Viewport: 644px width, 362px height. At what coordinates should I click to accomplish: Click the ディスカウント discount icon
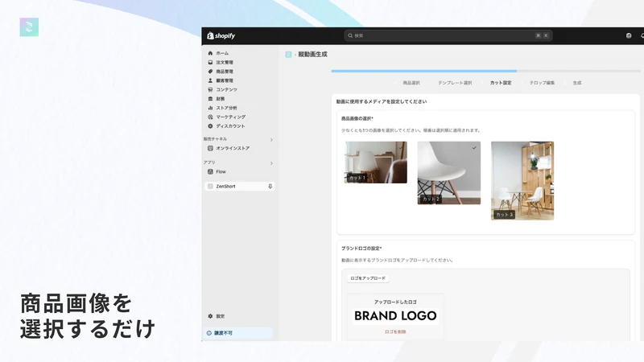click(x=210, y=126)
